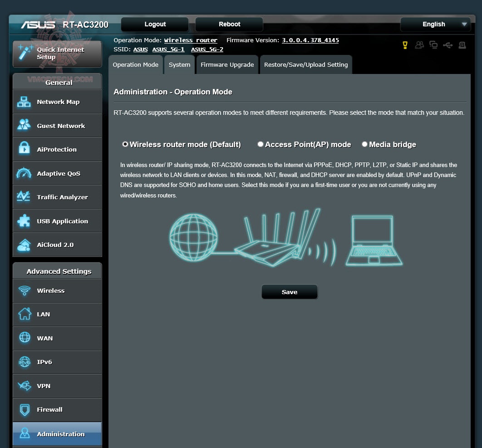Check the USB device status icon

pos(448,45)
